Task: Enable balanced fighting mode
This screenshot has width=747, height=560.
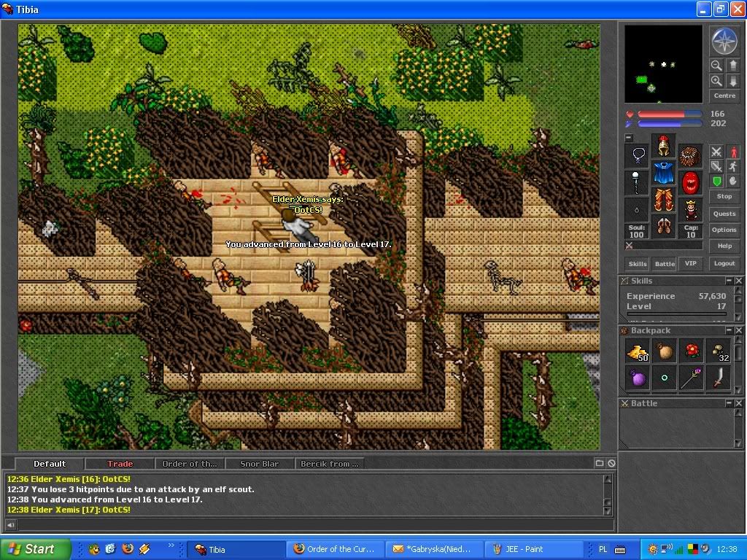Action: (716, 167)
